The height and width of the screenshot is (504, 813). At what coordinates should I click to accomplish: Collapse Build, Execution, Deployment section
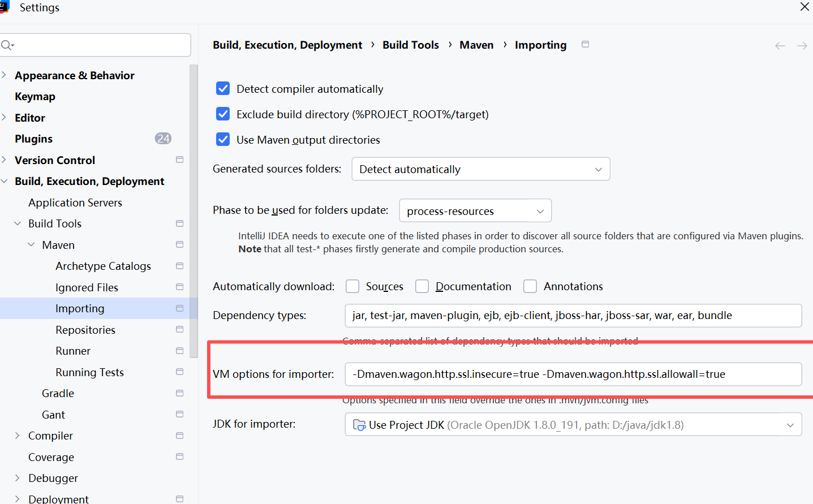(x=4, y=181)
